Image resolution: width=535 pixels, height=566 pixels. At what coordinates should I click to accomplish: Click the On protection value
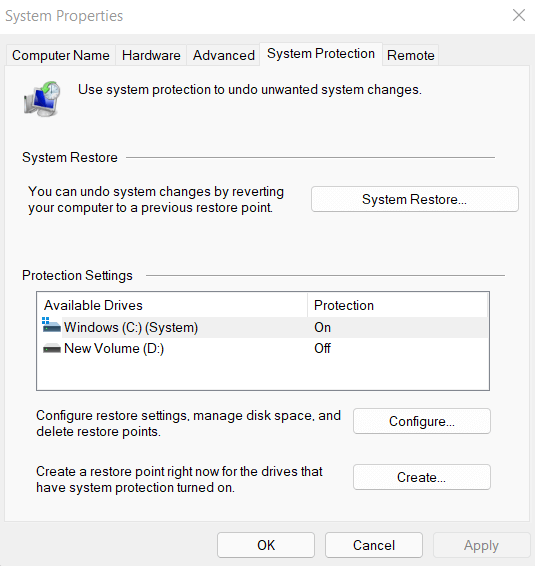pyautogui.click(x=322, y=327)
